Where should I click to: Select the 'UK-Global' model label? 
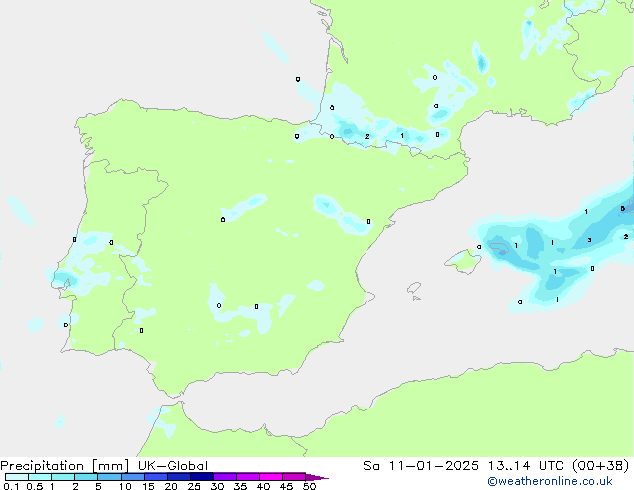coord(173,466)
